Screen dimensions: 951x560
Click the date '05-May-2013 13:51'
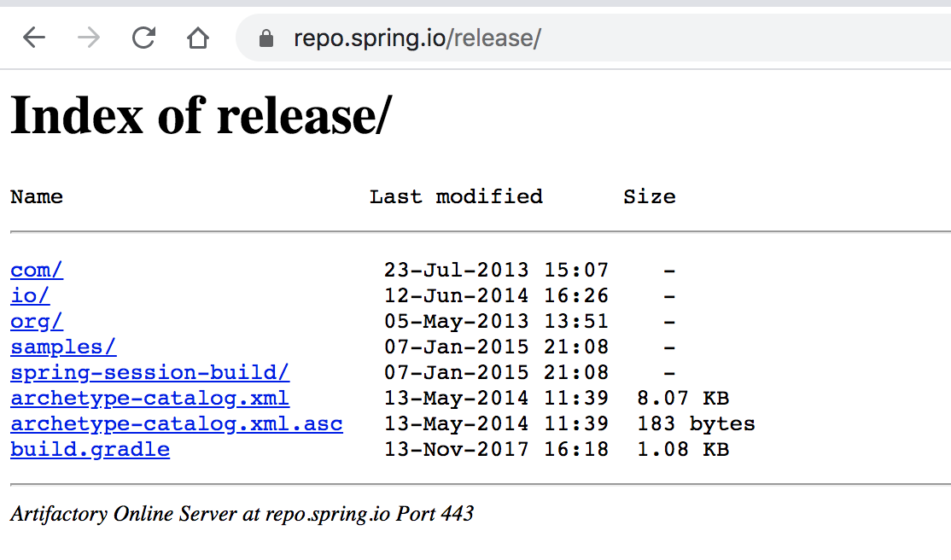click(x=496, y=321)
